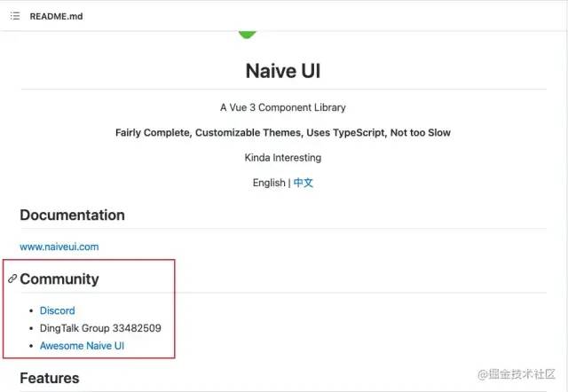This screenshot has height=392, width=568.
Task: Click "A Vue 3 Component Library" text
Action: coord(283,107)
